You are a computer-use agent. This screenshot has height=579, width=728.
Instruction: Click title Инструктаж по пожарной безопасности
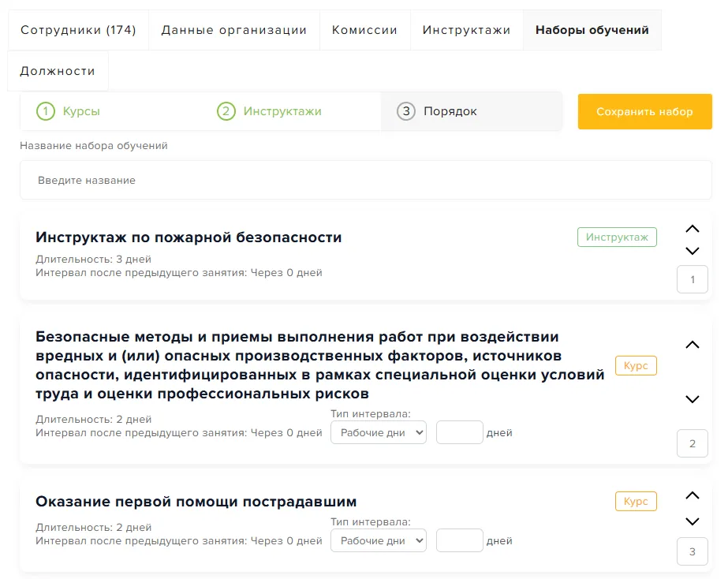pos(189,237)
